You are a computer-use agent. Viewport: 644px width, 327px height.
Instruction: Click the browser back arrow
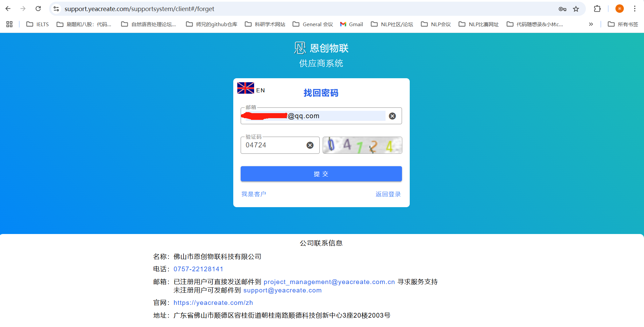tap(8, 9)
